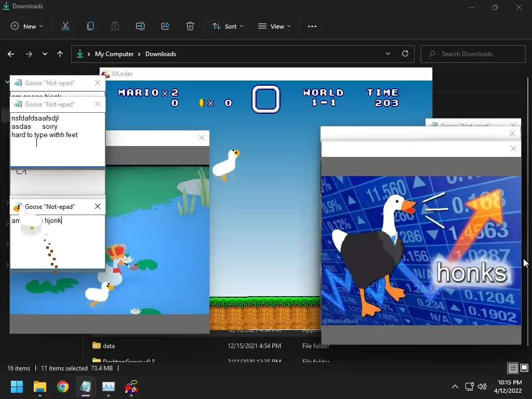Switch to large thumbnails view icon
The image size is (532, 399).
pyautogui.click(x=524, y=368)
